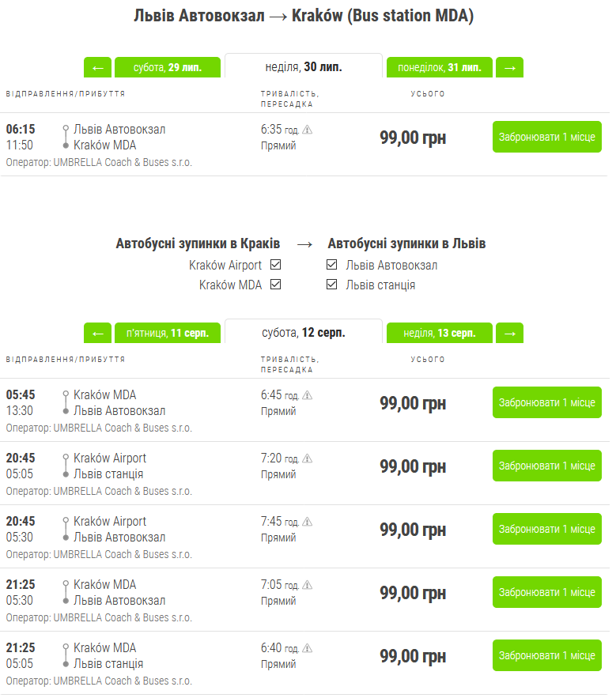Click previous-day arrow before п'ятниця, 11 серп.
This screenshot has height=698, width=616.
(x=97, y=334)
